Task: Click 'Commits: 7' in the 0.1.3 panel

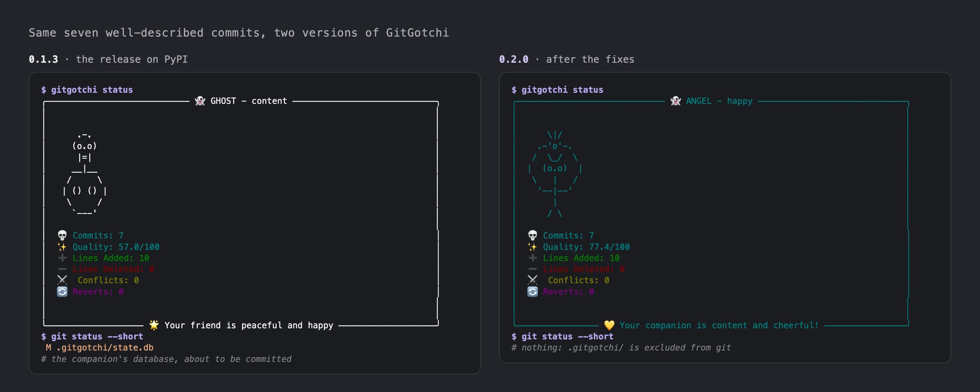Action: click(98, 236)
